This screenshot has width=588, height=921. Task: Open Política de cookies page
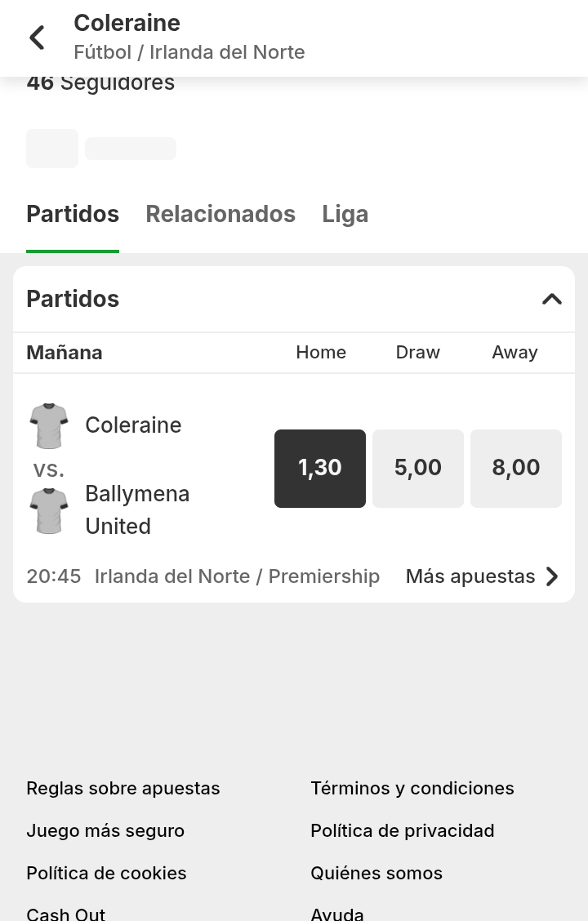106,873
